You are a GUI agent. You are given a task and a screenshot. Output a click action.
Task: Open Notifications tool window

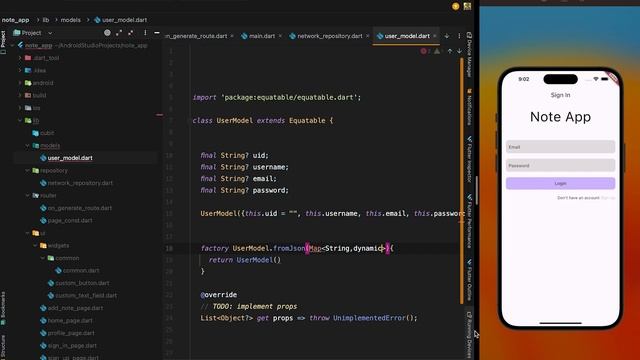pyautogui.click(x=469, y=107)
